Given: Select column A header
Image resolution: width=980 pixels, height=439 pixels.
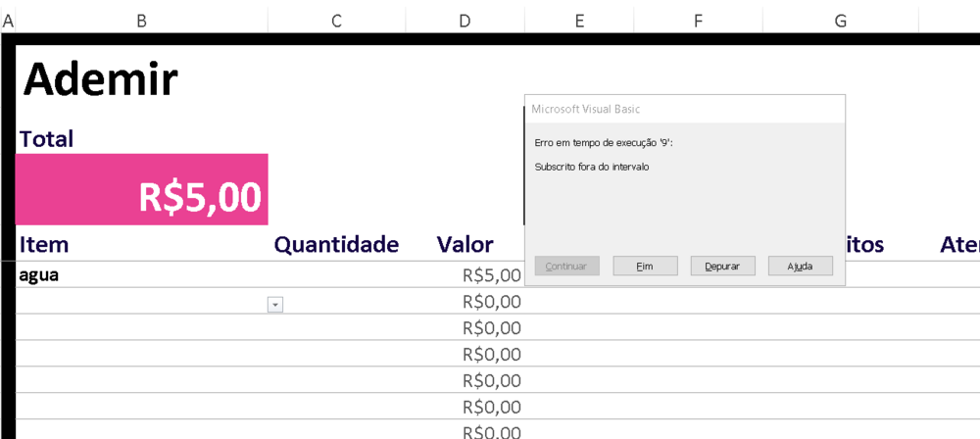Looking at the screenshot, I should coord(8,21).
